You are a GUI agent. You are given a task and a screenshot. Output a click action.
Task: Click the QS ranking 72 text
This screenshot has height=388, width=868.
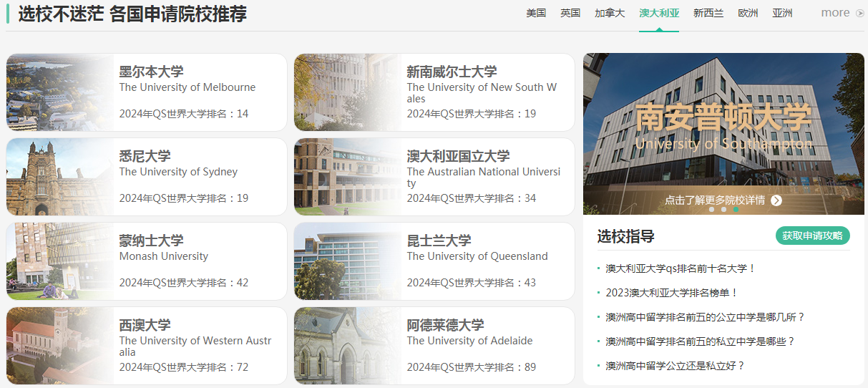point(184,367)
